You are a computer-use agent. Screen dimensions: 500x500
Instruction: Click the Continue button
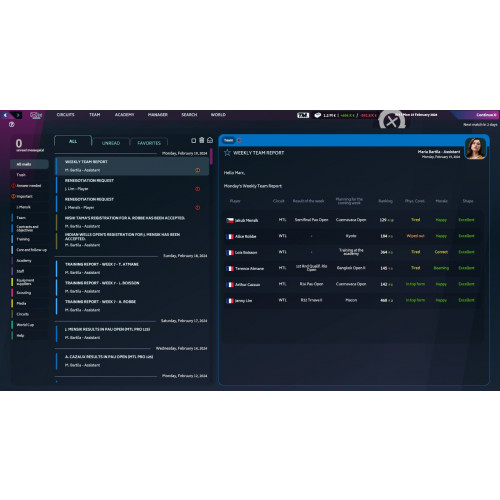coord(486,115)
